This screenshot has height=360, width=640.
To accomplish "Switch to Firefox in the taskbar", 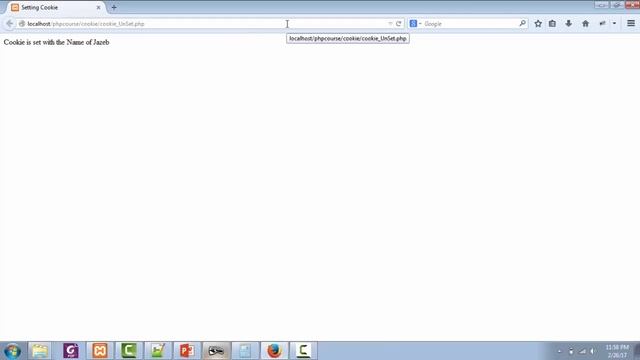I will click(x=274, y=351).
